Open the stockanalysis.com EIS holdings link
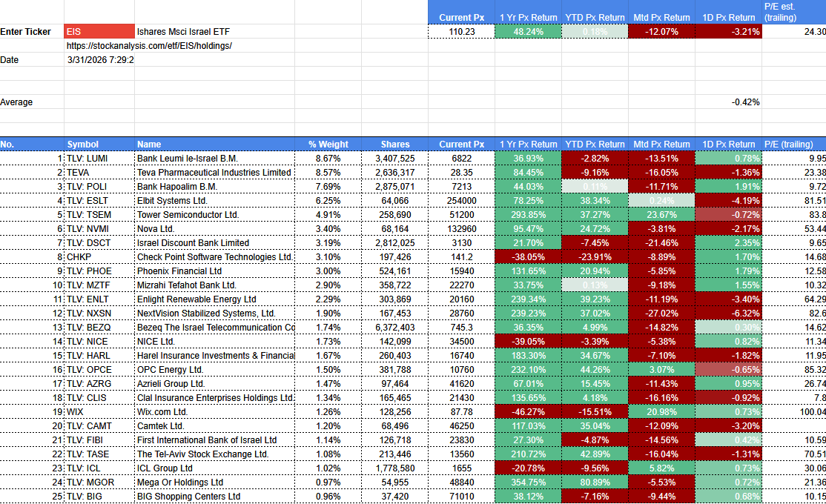Screen dimensions: 826x504 (149, 46)
